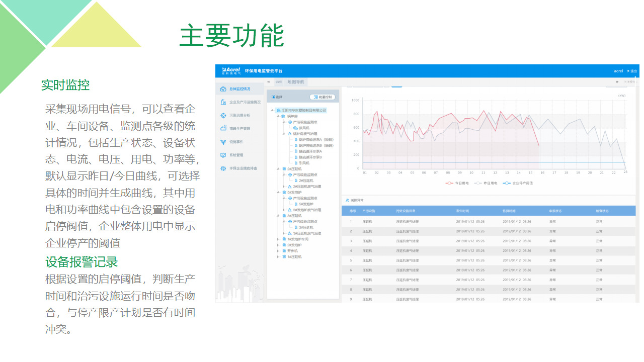Toggle the 昨日用电 legend series
The image size is (644, 362).
(x=486, y=183)
